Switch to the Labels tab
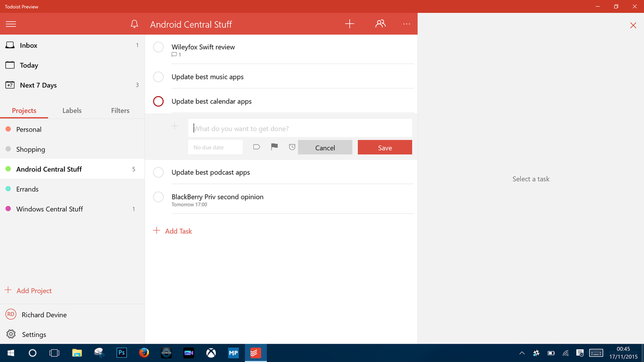This screenshot has width=644, height=362. coord(72,110)
